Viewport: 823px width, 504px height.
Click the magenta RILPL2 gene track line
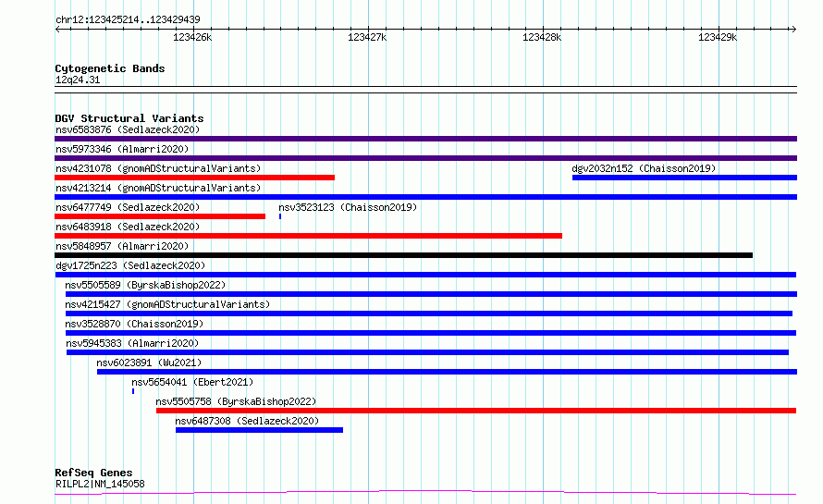tap(425, 493)
